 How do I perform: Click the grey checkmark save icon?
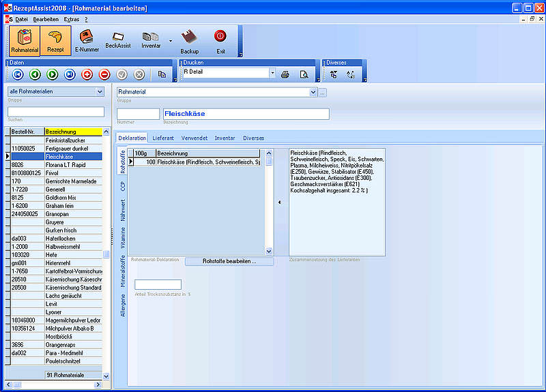pyautogui.click(x=122, y=74)
